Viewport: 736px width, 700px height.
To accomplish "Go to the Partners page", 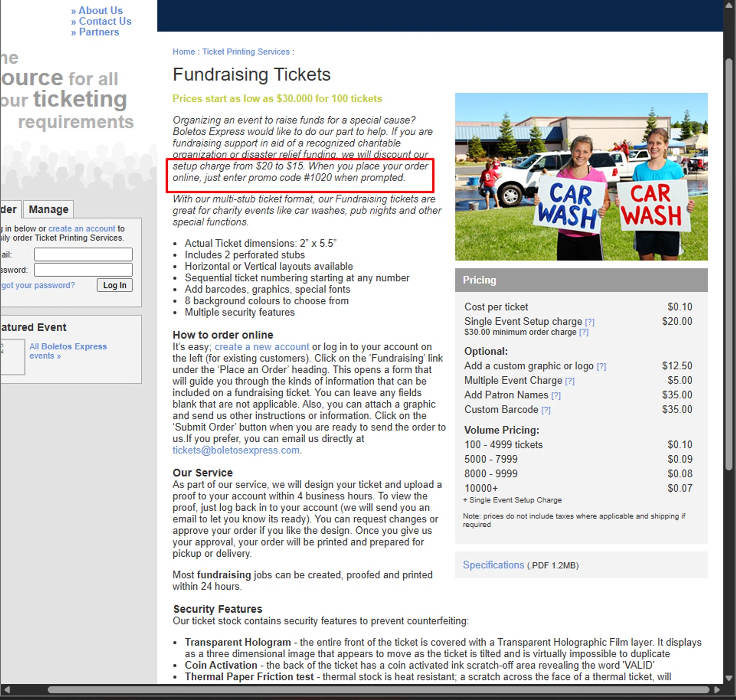I will coord(99,32).
